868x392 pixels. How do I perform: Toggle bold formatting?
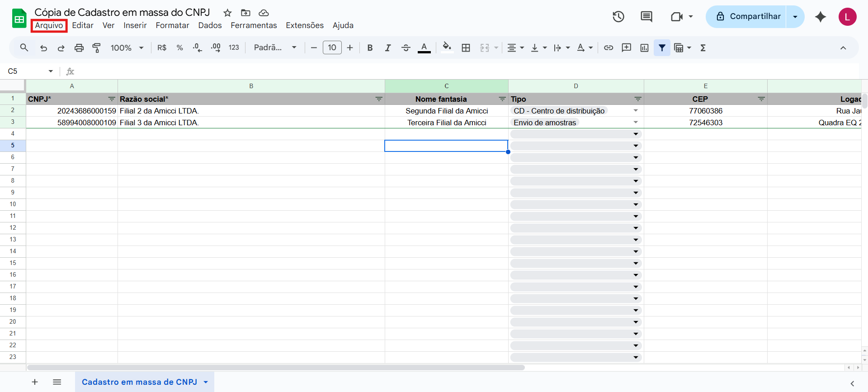pos(370,48)
